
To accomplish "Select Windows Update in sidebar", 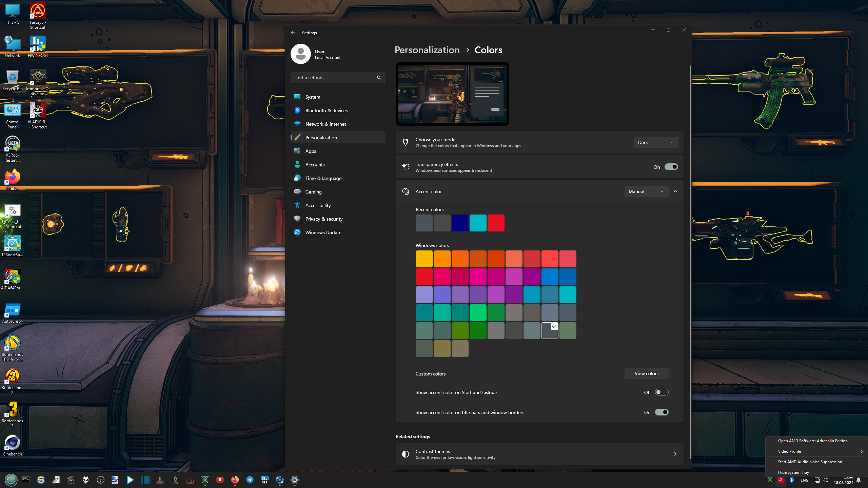I will [x=323, y=232].
